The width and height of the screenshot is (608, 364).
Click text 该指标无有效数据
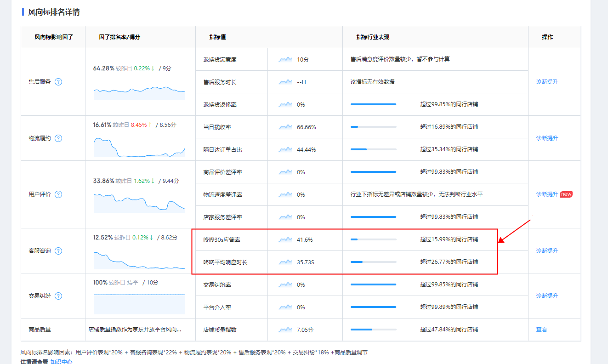[372, 82]
